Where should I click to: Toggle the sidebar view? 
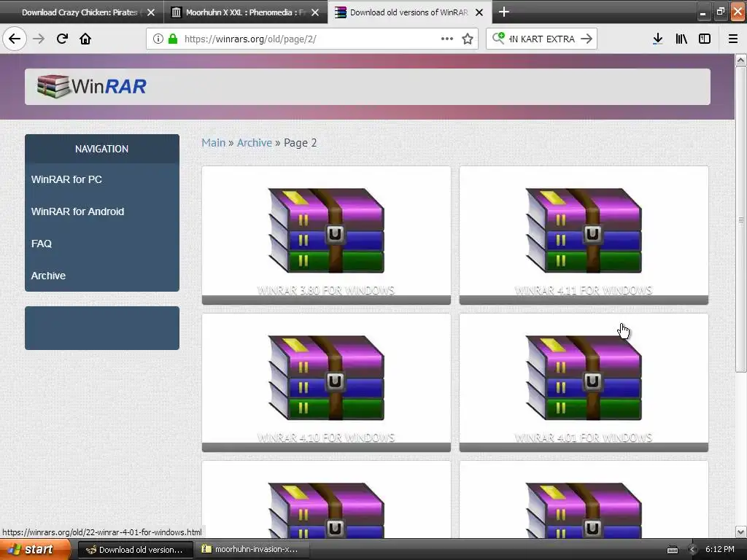705,39
